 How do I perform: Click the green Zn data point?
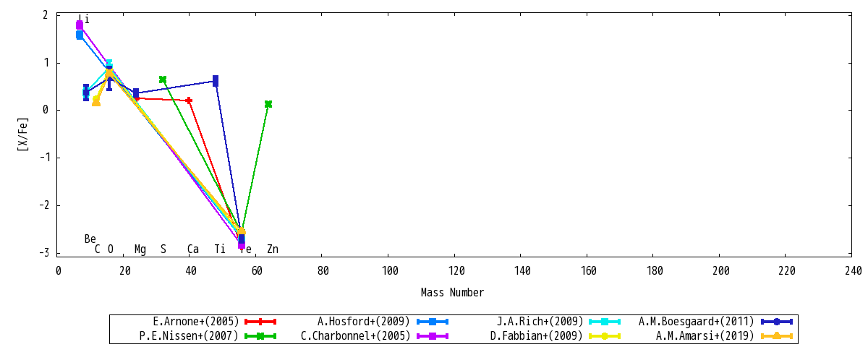point(268,104)
